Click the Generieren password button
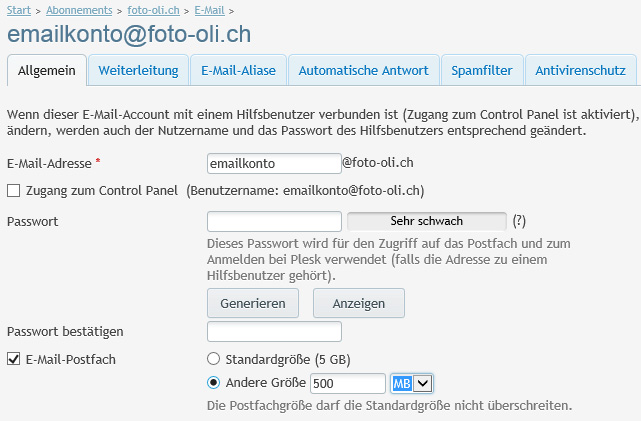The image size is (641, 421). (254, 303)
